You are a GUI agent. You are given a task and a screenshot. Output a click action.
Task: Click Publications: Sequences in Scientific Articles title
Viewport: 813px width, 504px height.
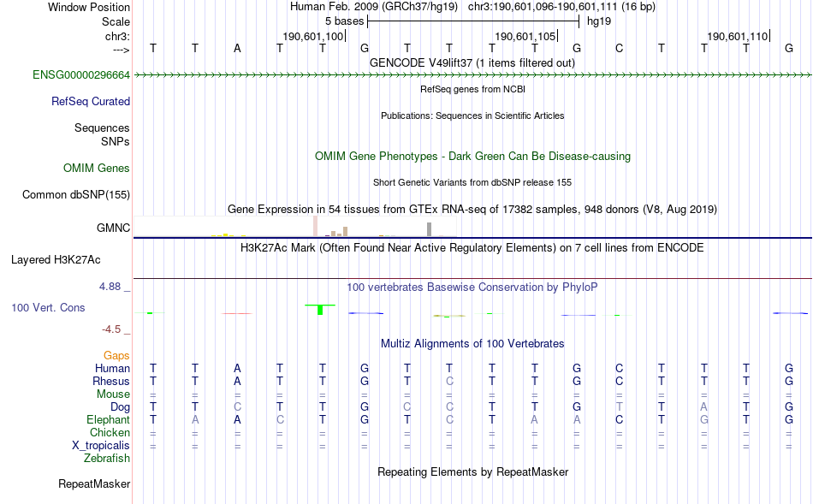472,116
